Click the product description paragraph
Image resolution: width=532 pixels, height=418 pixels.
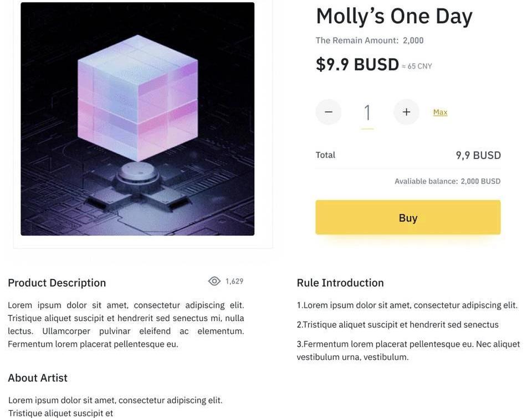click(126, 324)
